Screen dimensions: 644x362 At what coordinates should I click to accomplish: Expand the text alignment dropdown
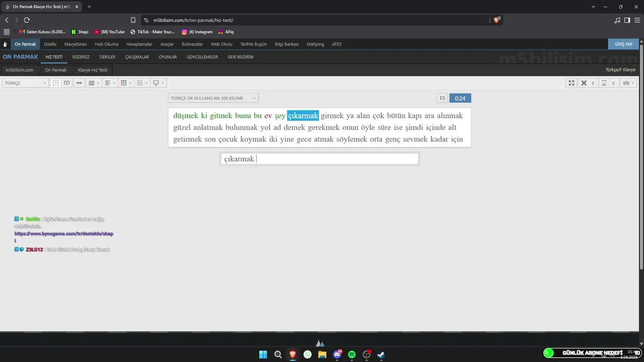click(x=110, y=83)
